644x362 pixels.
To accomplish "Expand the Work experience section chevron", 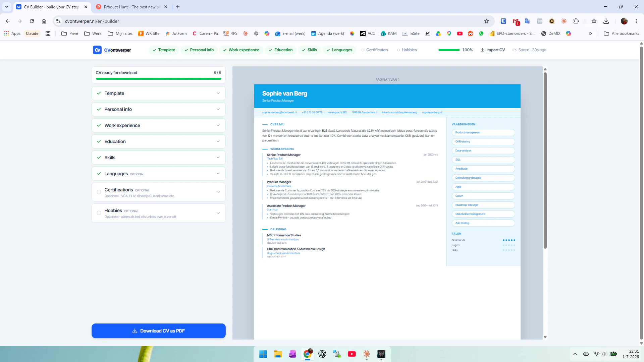I will [218, 125].
